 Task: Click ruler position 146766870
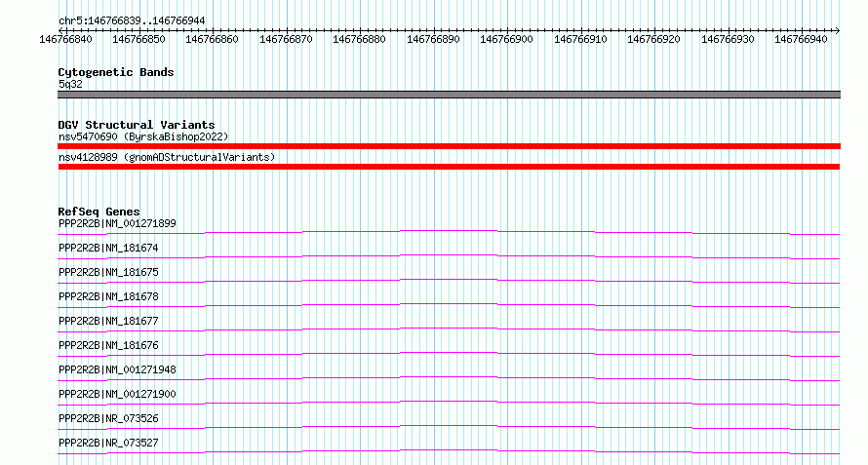point(286,39)
